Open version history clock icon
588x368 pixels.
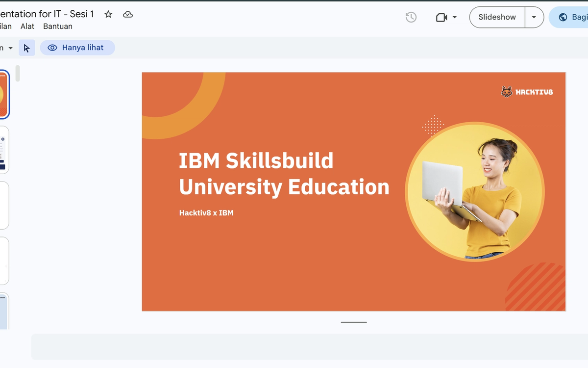click(x=411, y=17)
